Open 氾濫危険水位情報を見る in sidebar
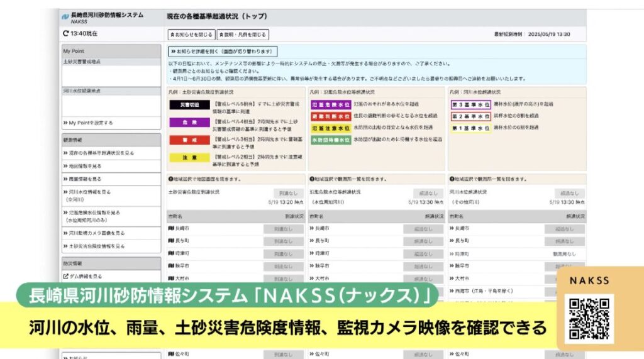The width and height of the screenshot is (644, 359). pos(92,216)
